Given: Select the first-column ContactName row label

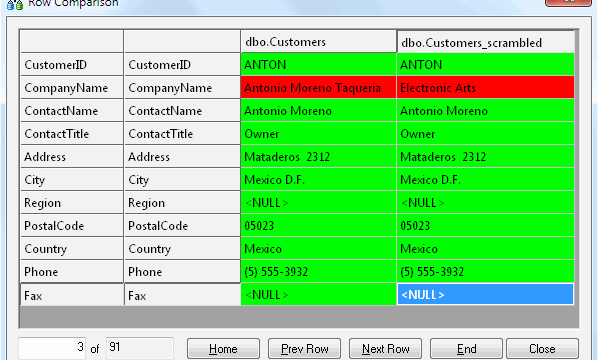Looking at the screenshot, I should [x=72, y=111].
